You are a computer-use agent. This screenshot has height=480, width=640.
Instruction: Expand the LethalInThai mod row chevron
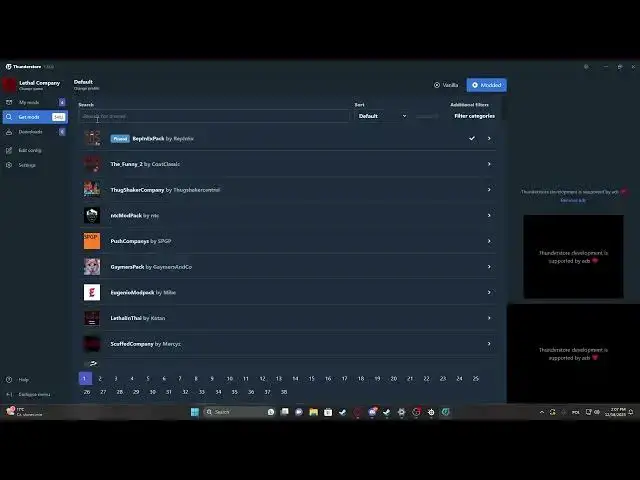click(489, 318)
